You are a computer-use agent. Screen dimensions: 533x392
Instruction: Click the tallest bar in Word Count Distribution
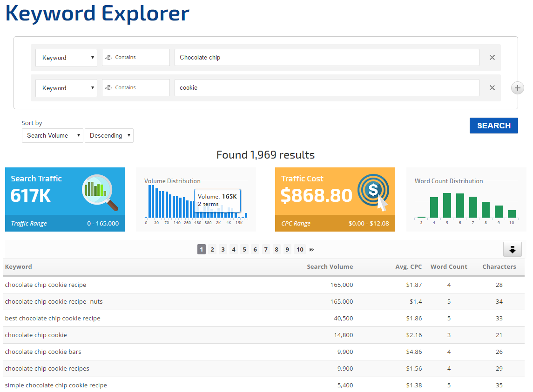(447, 205)
